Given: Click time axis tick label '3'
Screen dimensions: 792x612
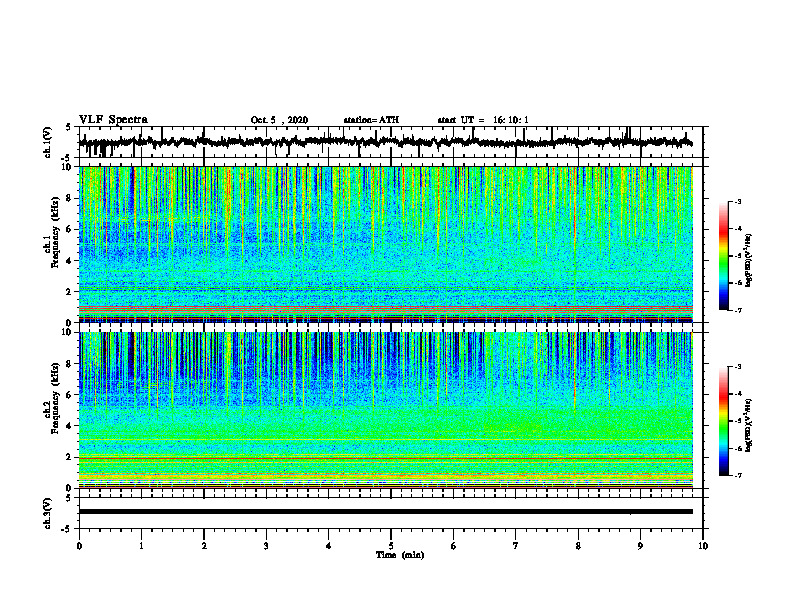Looking at the screenshot, I should [266, 546].
